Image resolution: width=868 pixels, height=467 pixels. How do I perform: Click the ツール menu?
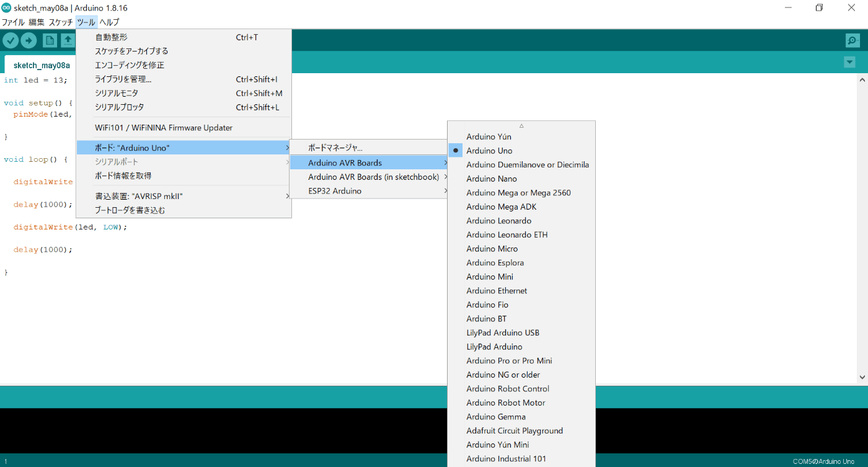[86, 22]
